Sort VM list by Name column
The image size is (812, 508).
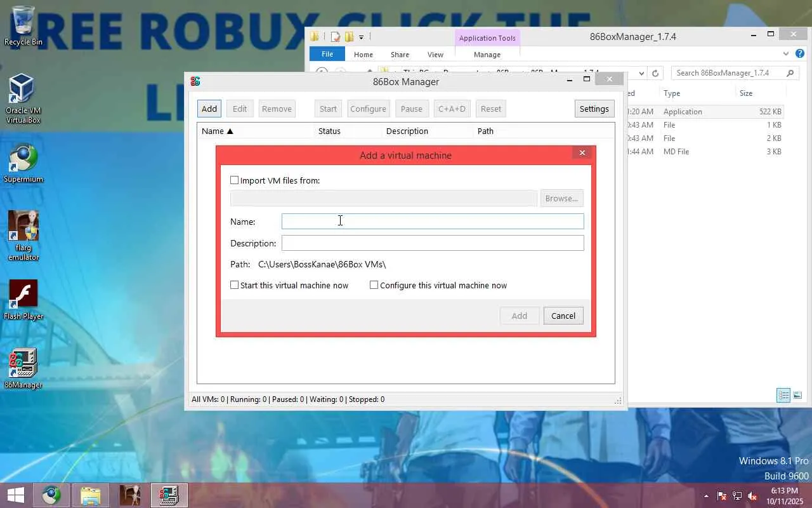coord(256,131)
